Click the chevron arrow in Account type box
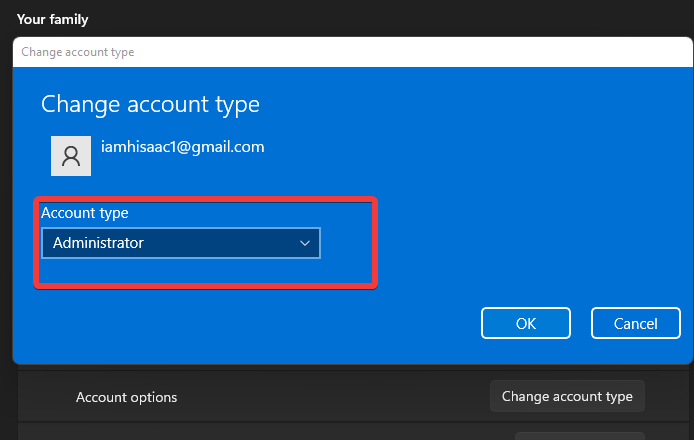694x440 pixels. pos(305,243)
